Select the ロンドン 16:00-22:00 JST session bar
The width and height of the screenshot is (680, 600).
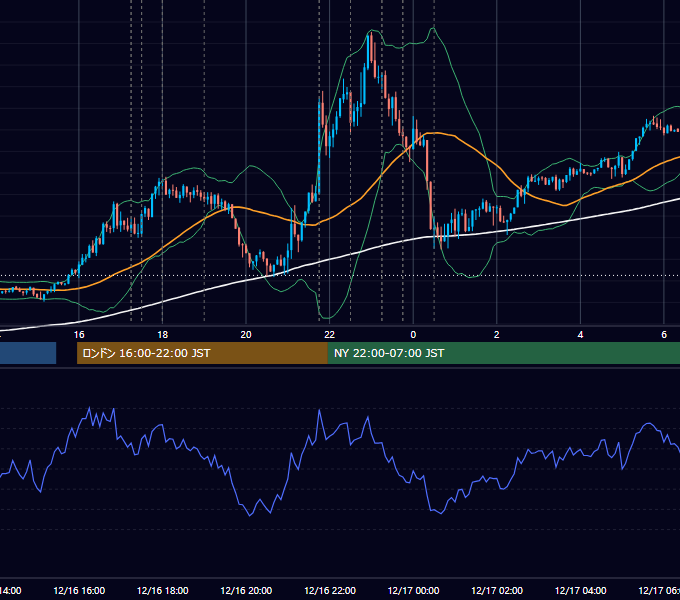tap(202, 353)
